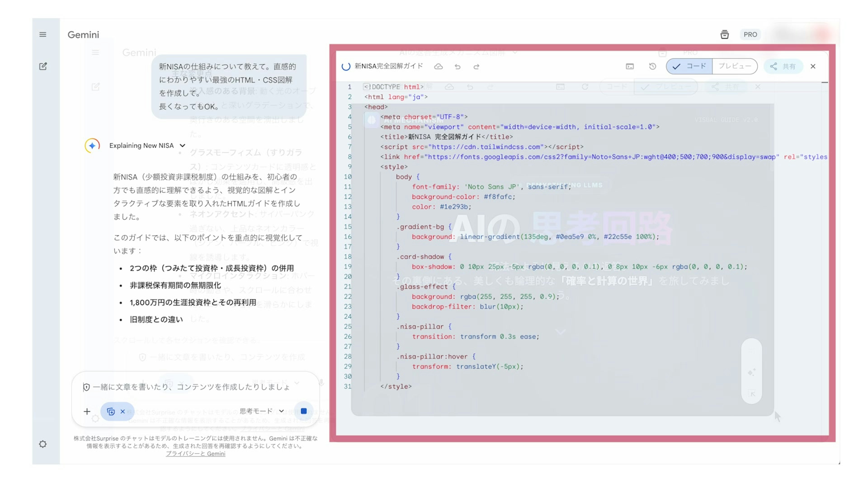Click the plus attachment button

click(87, 411)
